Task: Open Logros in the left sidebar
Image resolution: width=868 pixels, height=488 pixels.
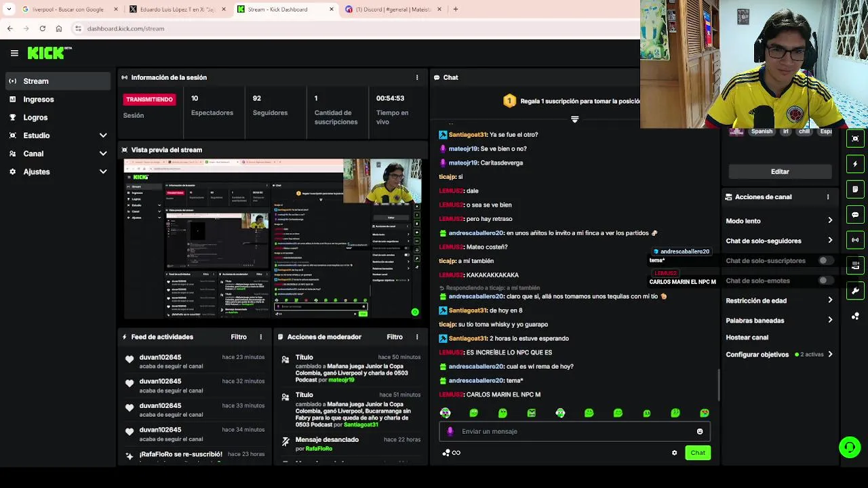Action: coord(58,117)
